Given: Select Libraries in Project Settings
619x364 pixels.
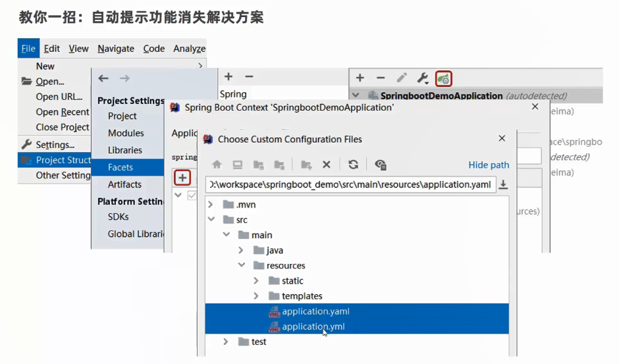Looking at the screenshot, I should coord(124,150).
